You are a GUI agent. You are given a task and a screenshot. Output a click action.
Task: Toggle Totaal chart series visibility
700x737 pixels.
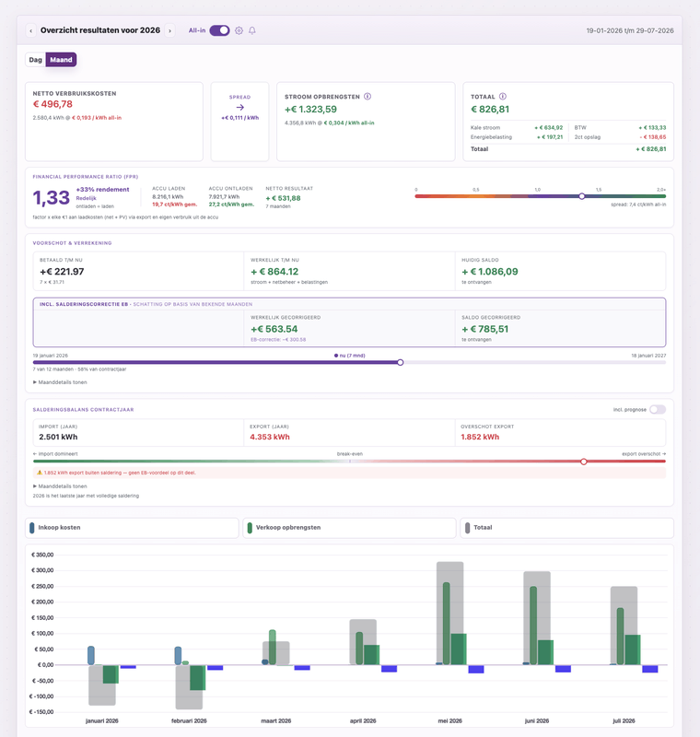[566, 528]
